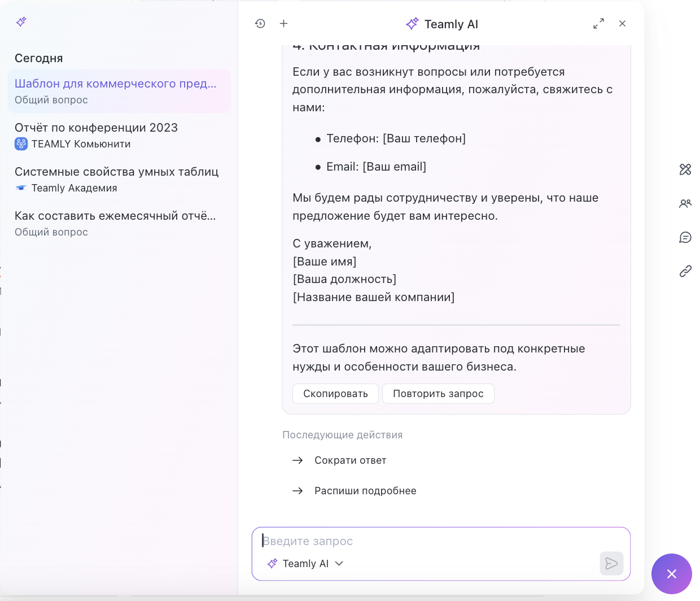The image size is (700, 601).
Task: Dismiss assistant with purple round close button
Action: 671,574
